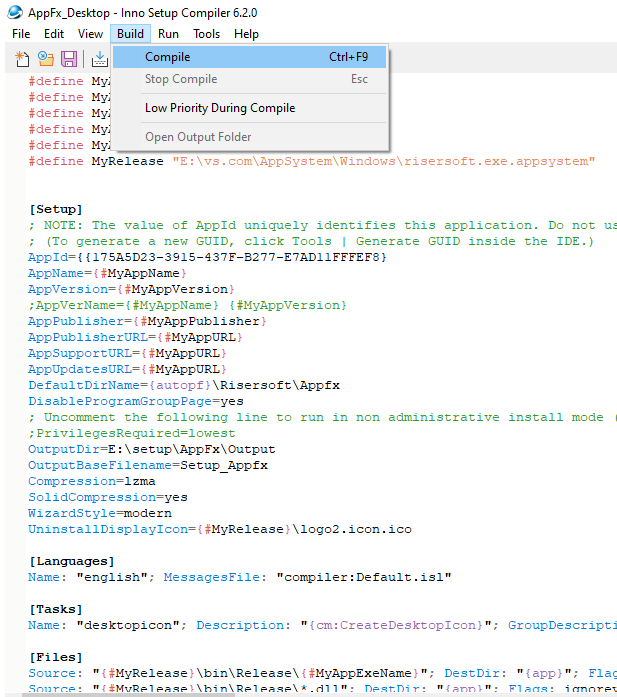Viewport: 617px width, 697px height.
Task: Click the AppPublisherURL line
Action: (135, 337)
